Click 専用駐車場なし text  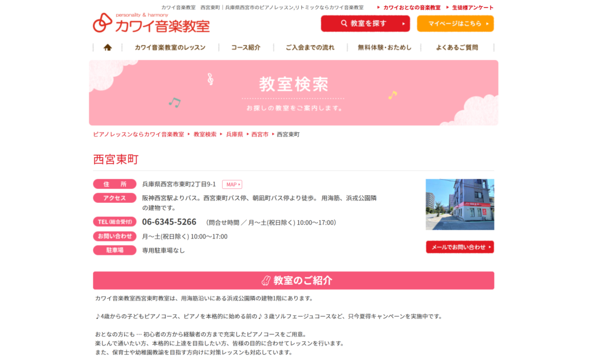[164, 250]
